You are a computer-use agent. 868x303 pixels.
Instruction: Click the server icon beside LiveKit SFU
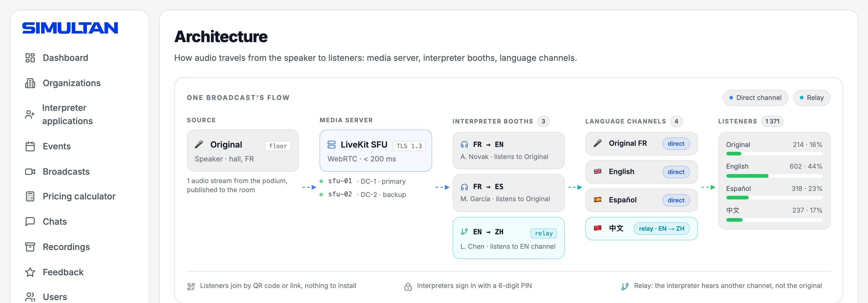point(332,145)
